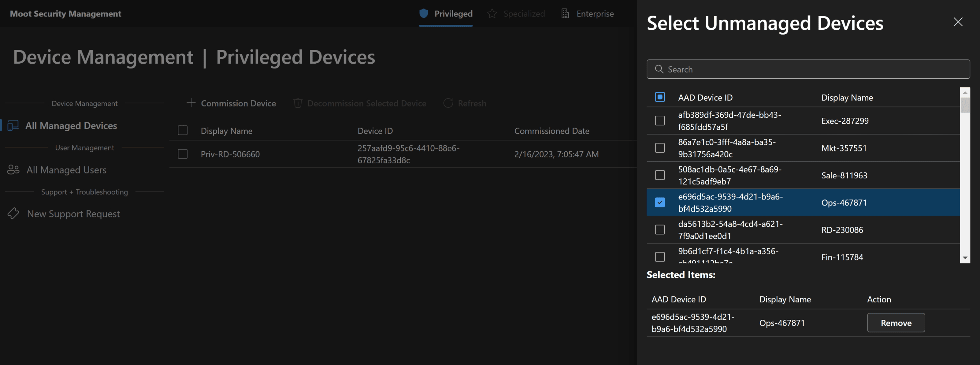Check the Fin-115784 device checkbox

(x=660, y=257)
